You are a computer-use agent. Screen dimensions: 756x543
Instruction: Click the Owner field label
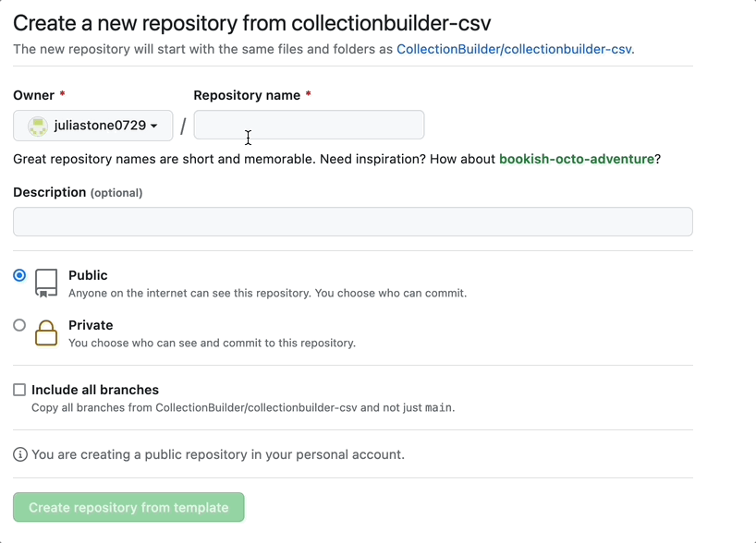point(34,95)
